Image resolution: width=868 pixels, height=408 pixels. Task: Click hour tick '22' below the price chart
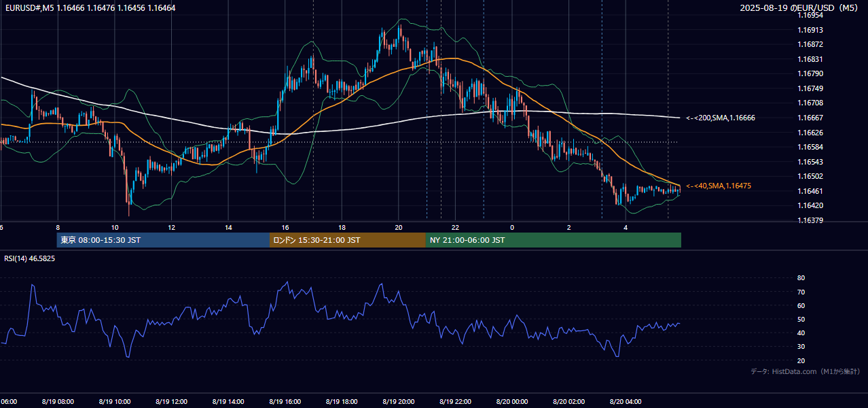click(455, 228)
